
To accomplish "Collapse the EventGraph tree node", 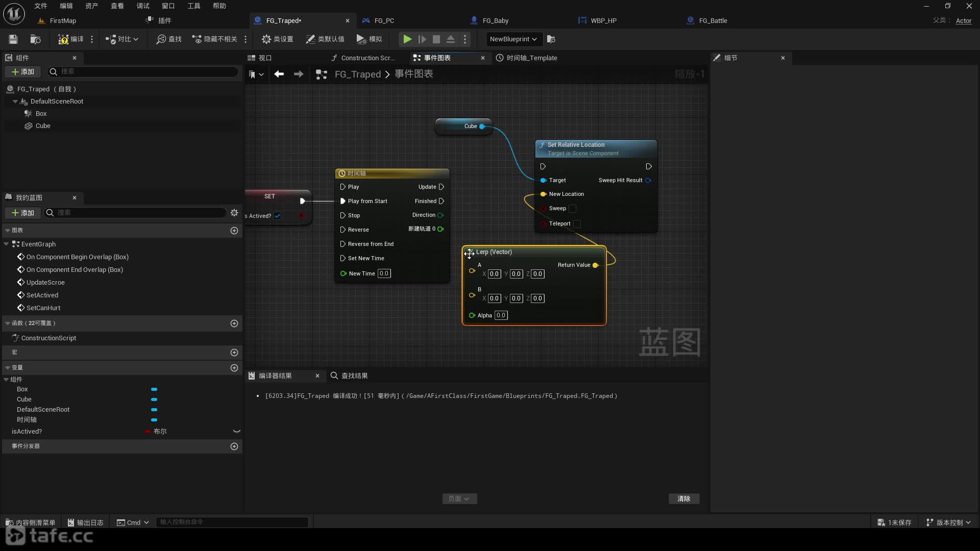I will 6,244.
